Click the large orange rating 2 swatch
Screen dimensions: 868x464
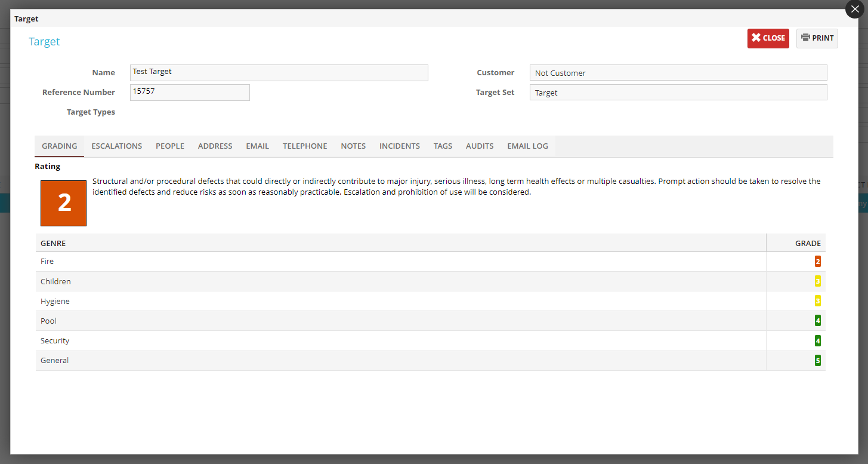point(64,203)
